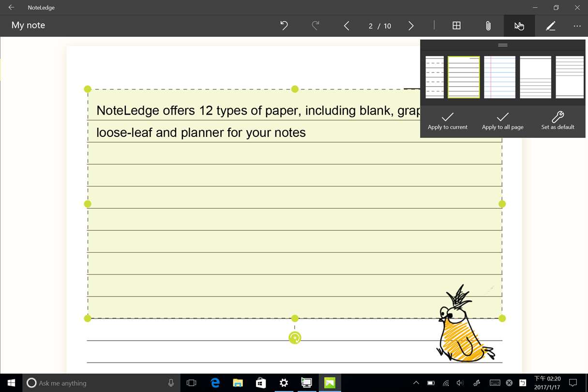Click the Cortana 'Ask me anything' search box

(102, 383)
